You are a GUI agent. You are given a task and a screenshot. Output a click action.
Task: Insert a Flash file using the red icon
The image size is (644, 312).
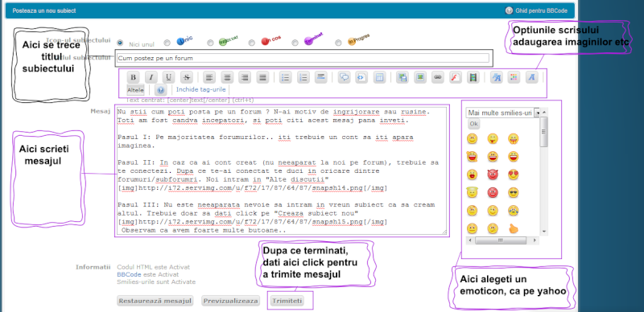(455, 77)
